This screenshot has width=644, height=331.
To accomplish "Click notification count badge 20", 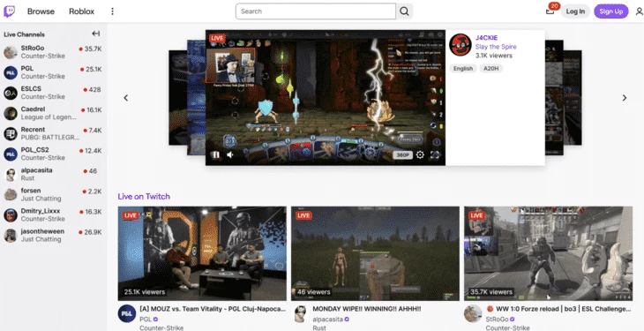I will click(x=555, y=6).
